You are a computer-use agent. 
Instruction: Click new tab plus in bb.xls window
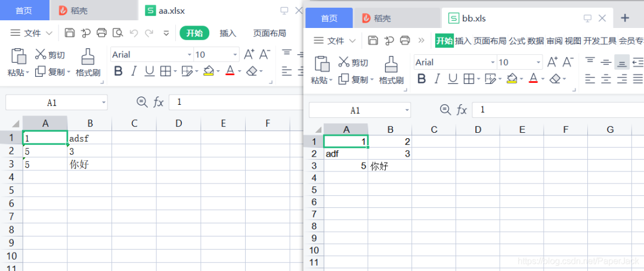click(625, 18)
